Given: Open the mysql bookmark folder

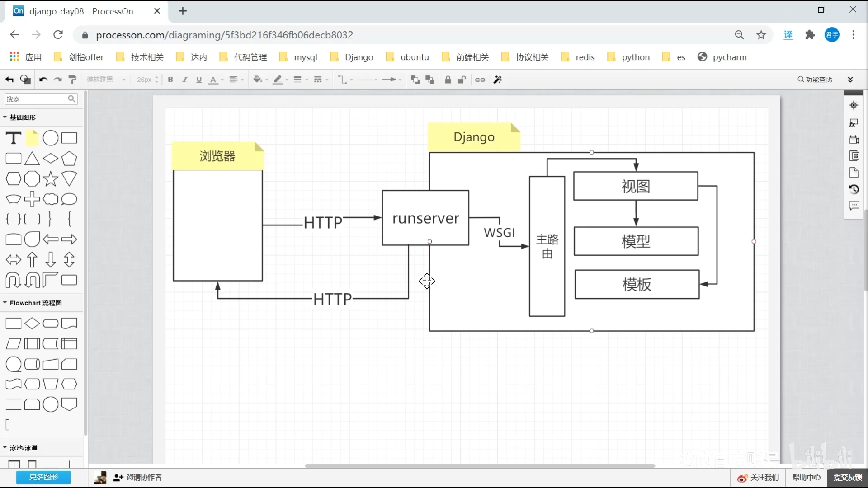Looking at the screenshot, I should coord(298,57).
